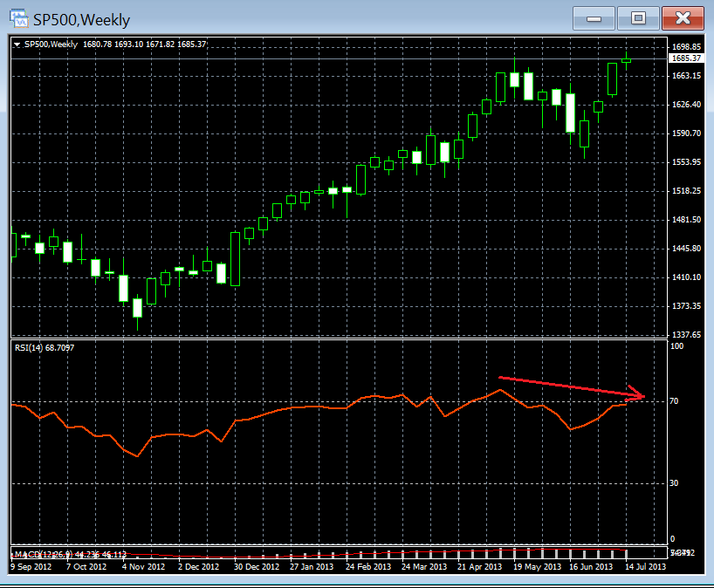Select the red trend arrow on RSI
This screenshot has height=588, width=714.
click(x=567, y=386)
